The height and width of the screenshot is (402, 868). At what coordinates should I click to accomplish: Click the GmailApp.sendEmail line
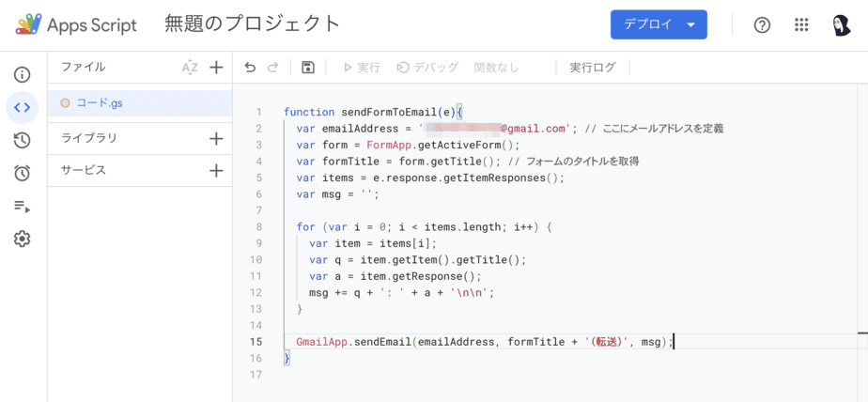click(x=485, y=342)
